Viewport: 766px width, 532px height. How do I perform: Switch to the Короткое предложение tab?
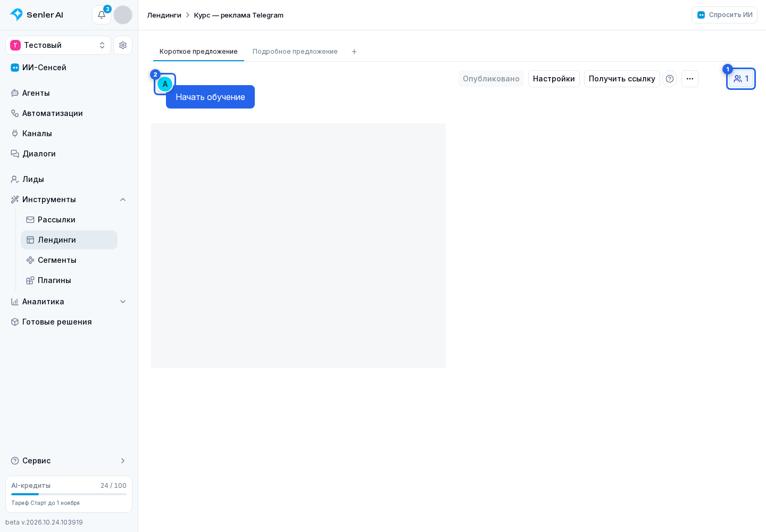[x=198, y=52]
